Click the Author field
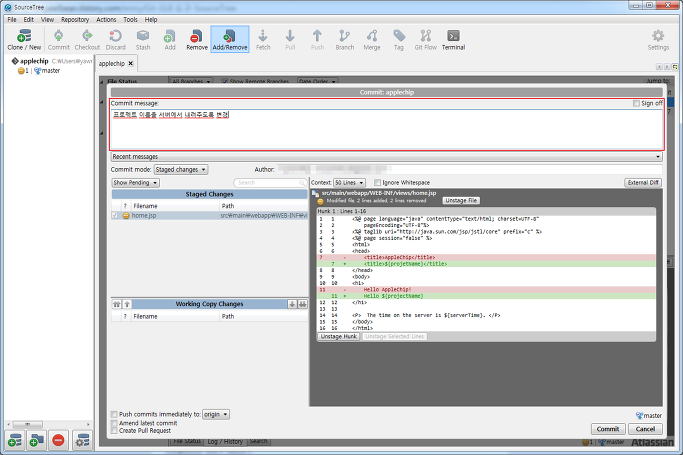Screen dimensions: 683x455 coord(470,169)
